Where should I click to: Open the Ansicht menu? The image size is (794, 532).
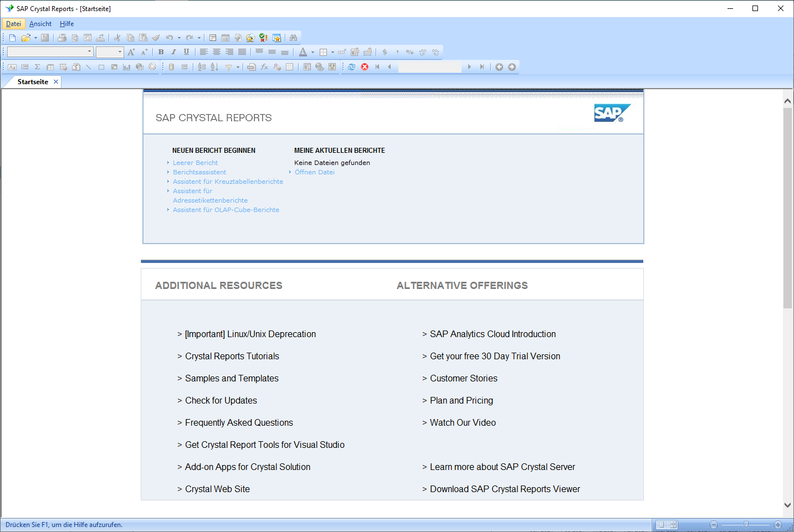40,24
